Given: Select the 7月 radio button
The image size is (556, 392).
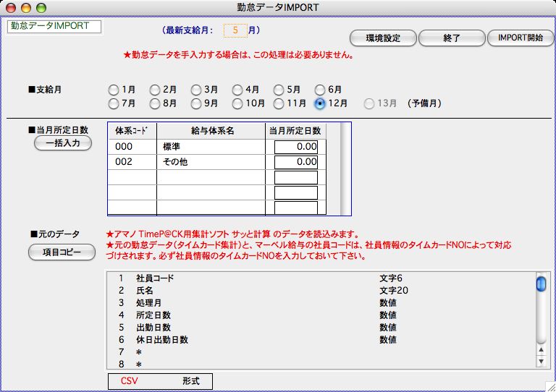Looking at the screenshot, I should point(114,103).
